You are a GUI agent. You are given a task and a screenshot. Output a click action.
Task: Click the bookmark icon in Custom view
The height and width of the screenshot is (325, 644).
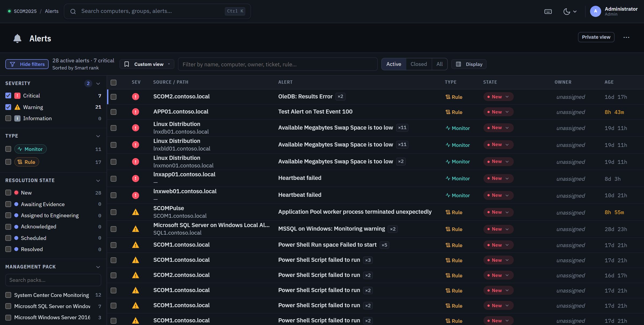[127, 64]
